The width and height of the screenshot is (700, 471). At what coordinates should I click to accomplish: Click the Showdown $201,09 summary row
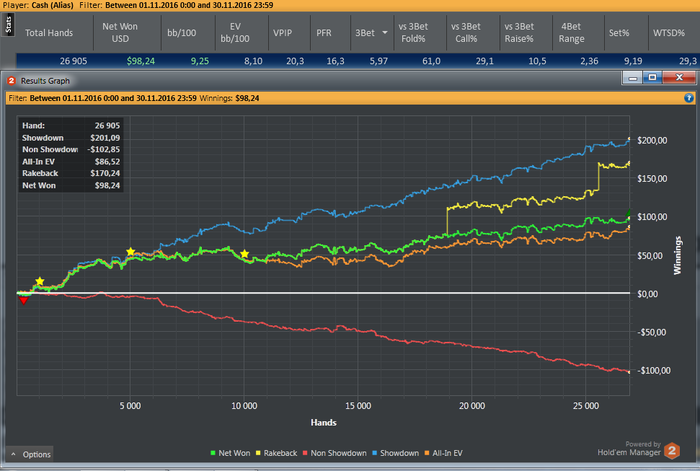(71, 138)
